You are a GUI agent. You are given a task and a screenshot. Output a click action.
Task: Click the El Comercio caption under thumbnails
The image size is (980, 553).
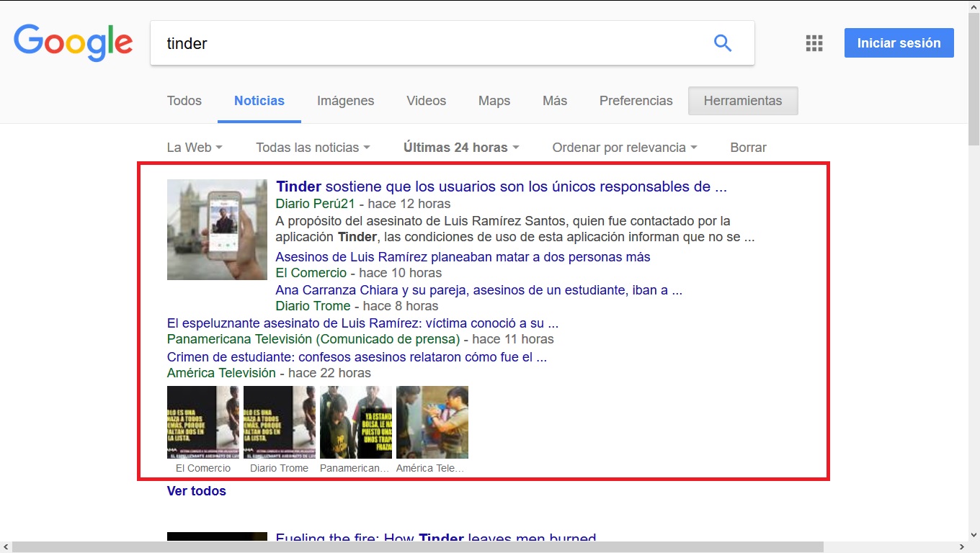coord(203,468)
